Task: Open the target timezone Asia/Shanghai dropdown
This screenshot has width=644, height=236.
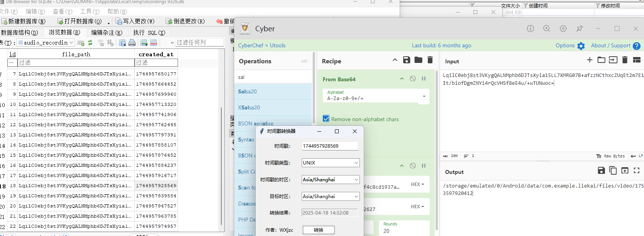Action: pos(331,196)
